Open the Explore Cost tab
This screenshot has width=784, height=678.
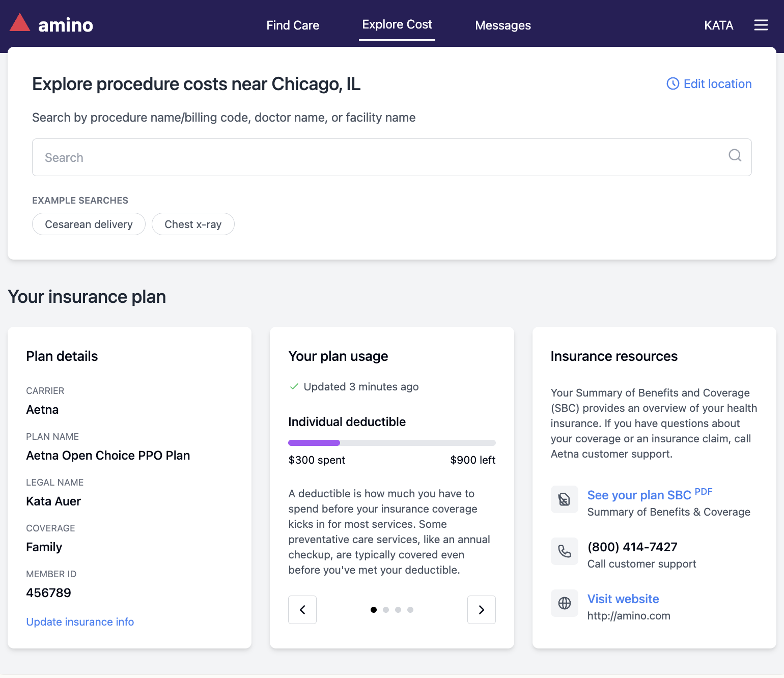(397, 24)
